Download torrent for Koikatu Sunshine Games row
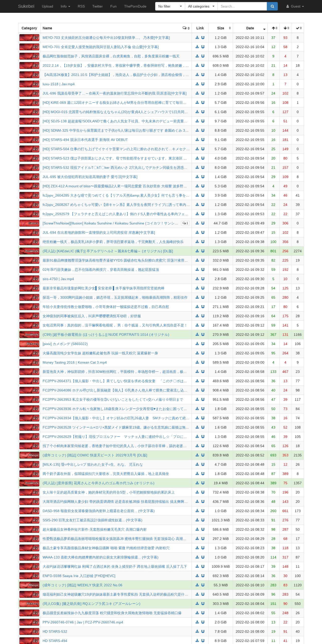The width and height of the screenshot is (322, 644). point(197,223)
